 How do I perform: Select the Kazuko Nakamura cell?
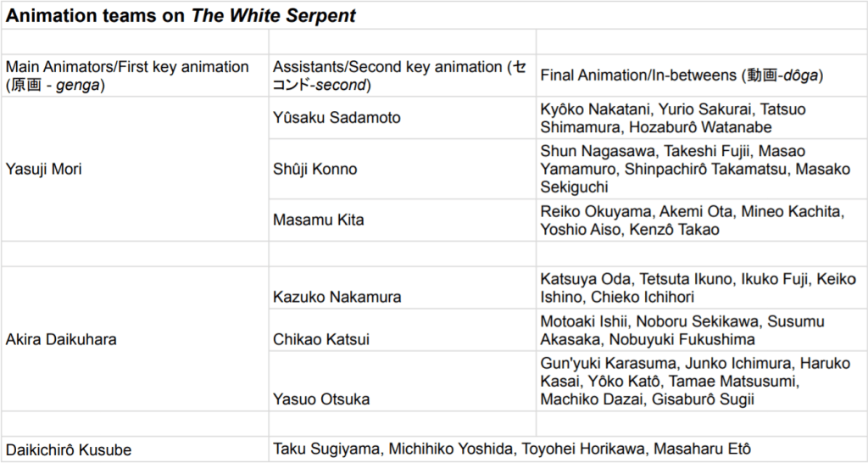337,297
